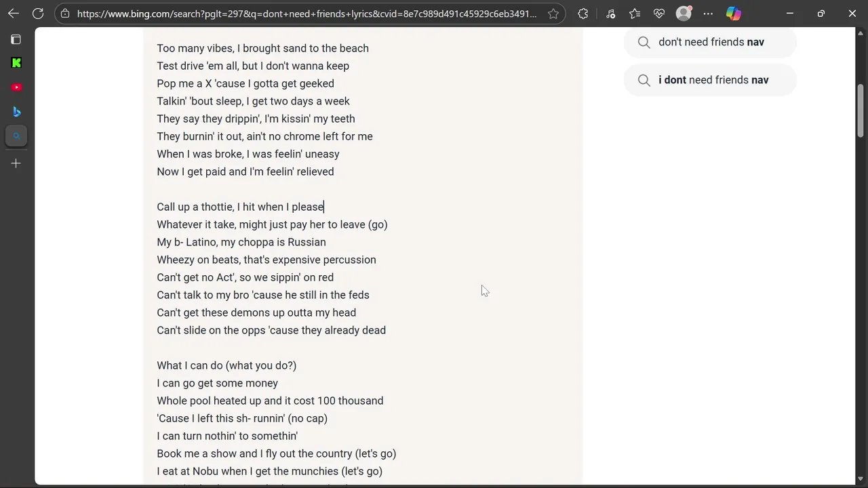Search suggestion "i dont need friends nav"
This screenshot has width=868, height=488.
coord(710,80)
